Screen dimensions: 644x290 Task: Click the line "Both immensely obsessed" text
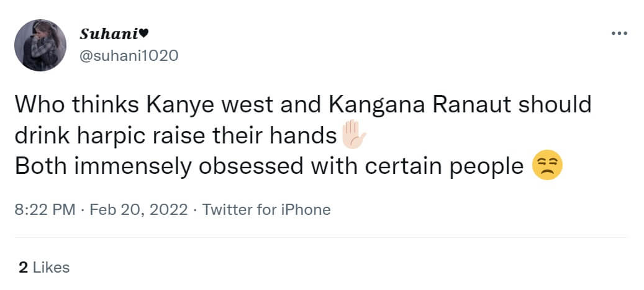click(158, 166)
